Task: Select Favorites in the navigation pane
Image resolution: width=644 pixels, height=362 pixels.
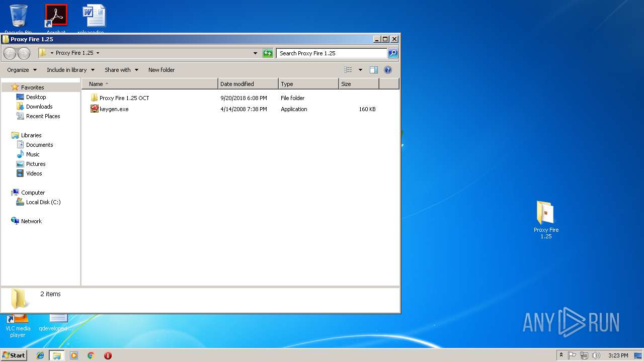Action: (32, 87)
